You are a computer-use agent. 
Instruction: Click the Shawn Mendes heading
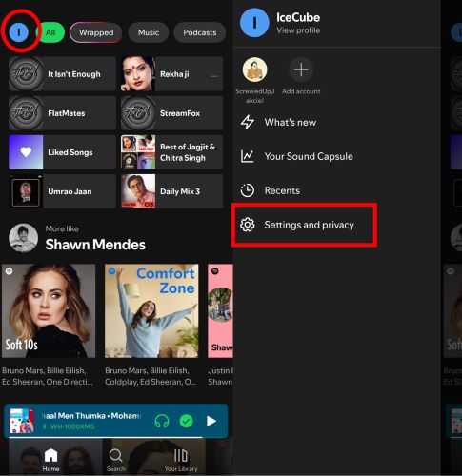pos(95,245)
